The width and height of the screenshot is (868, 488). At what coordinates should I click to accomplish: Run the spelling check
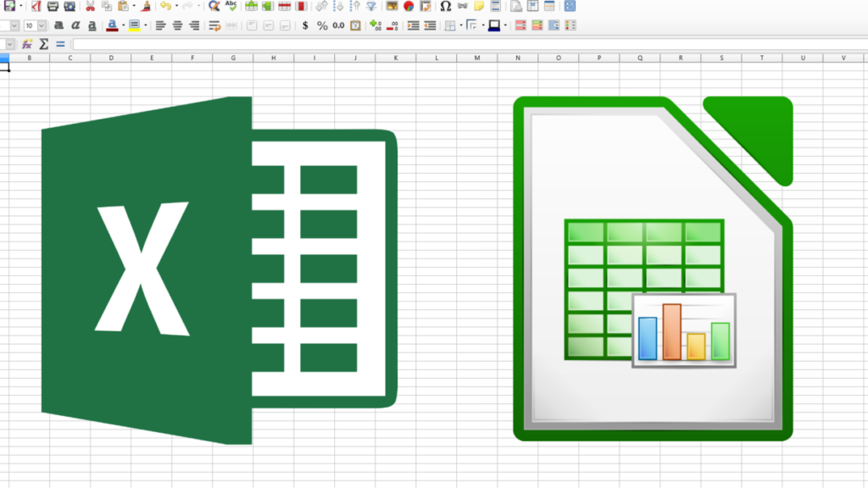tap(231, 6)
